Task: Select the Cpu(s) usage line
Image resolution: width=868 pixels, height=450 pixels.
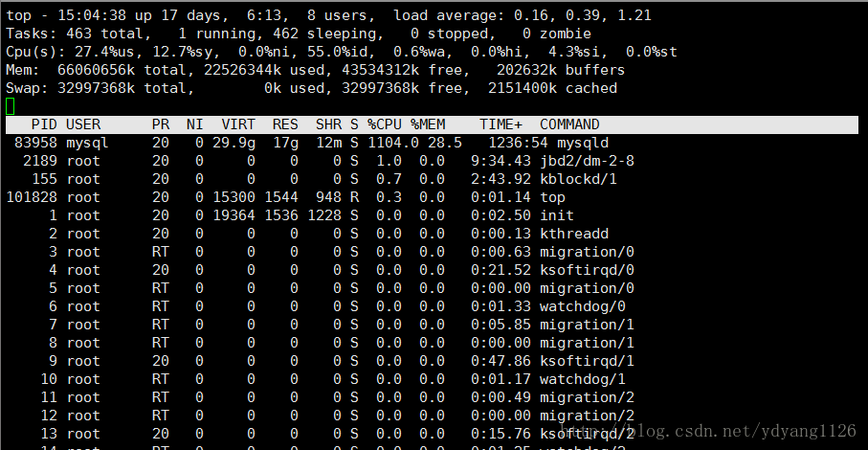Action: tap(341, 52)
